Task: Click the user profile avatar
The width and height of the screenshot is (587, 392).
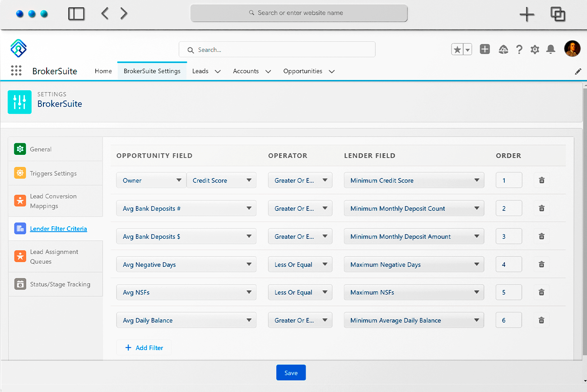Action: tap(572, 48)
